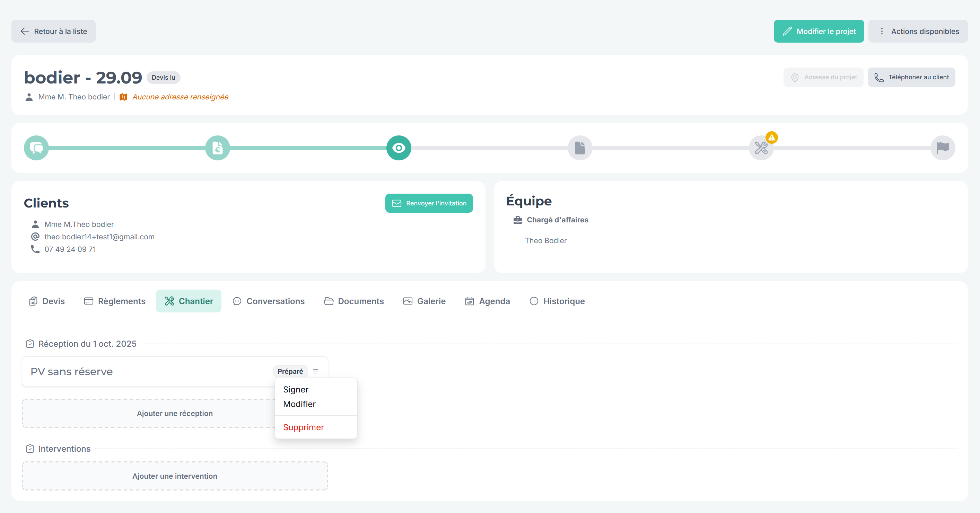Screen dimensions: 980x513
Task: Open the Conversations tab
Action: tap(269, 301)
